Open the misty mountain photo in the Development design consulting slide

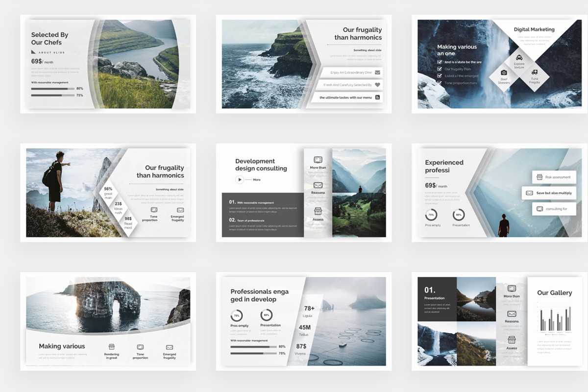359,171
